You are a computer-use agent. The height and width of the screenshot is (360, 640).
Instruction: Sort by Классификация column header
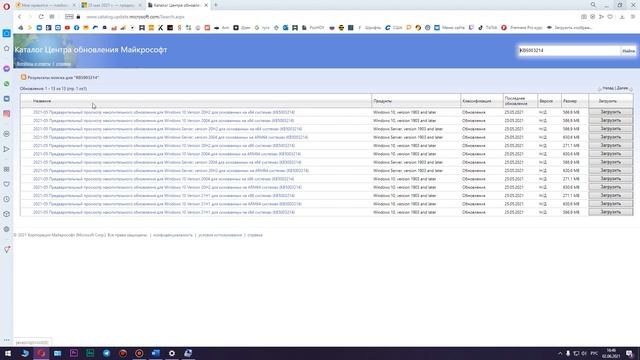point(477,101)
